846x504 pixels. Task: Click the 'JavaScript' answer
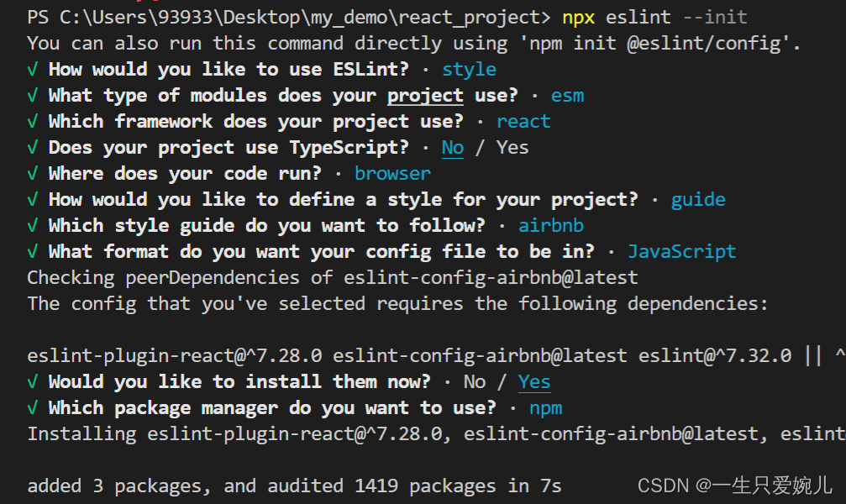[682, 251]
